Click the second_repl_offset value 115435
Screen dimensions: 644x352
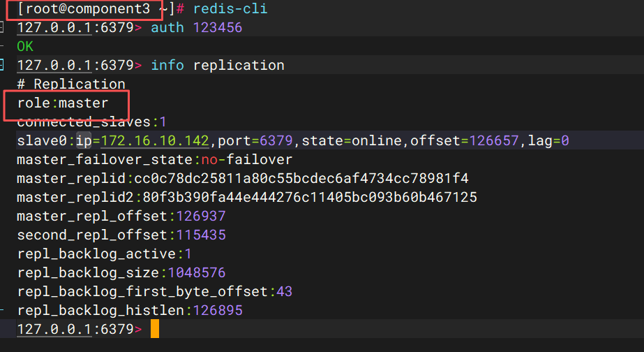click(x=201, y=235)
